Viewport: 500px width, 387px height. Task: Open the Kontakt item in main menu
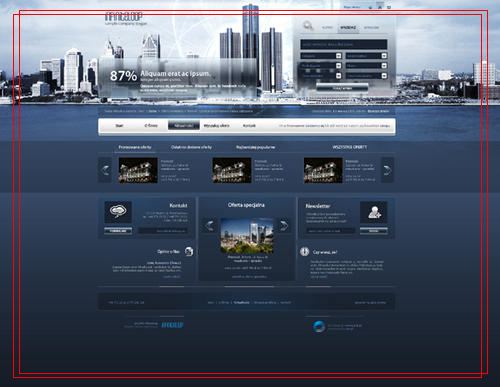pyautogui.click(x=249, y=126)
